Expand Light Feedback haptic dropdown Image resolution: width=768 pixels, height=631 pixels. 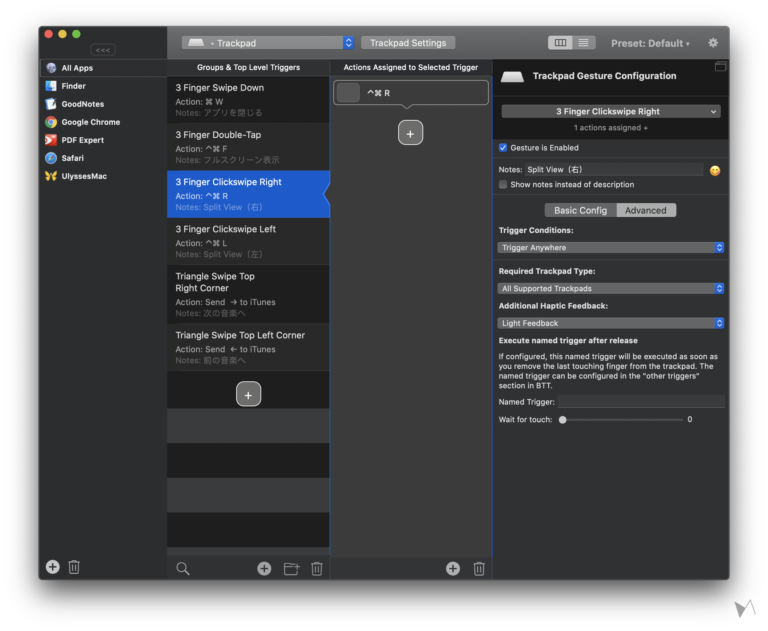click(611, 323)
